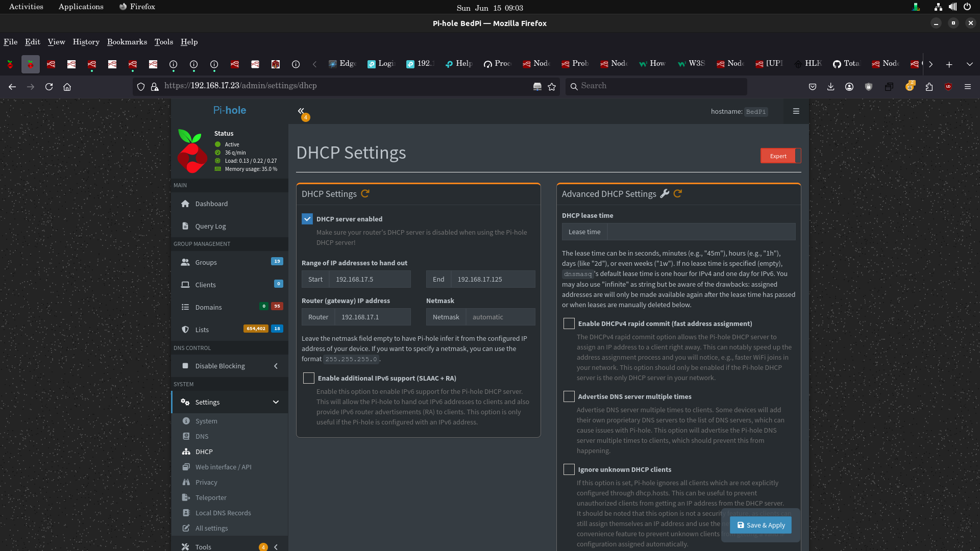Check Ignore unknown DHCP clients
The image size is (980, 551).
(x=569, y=469)
